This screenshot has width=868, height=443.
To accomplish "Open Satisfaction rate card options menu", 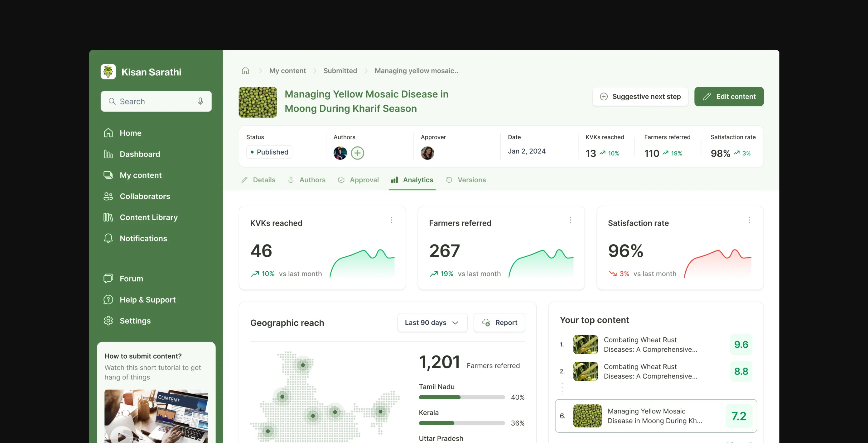I will (749, 220).
